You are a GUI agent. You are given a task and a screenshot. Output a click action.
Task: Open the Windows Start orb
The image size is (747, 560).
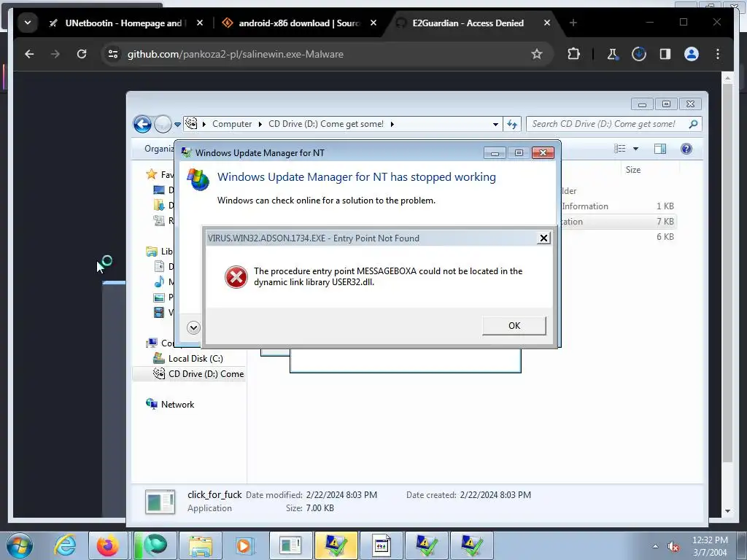tap(20, 545)
